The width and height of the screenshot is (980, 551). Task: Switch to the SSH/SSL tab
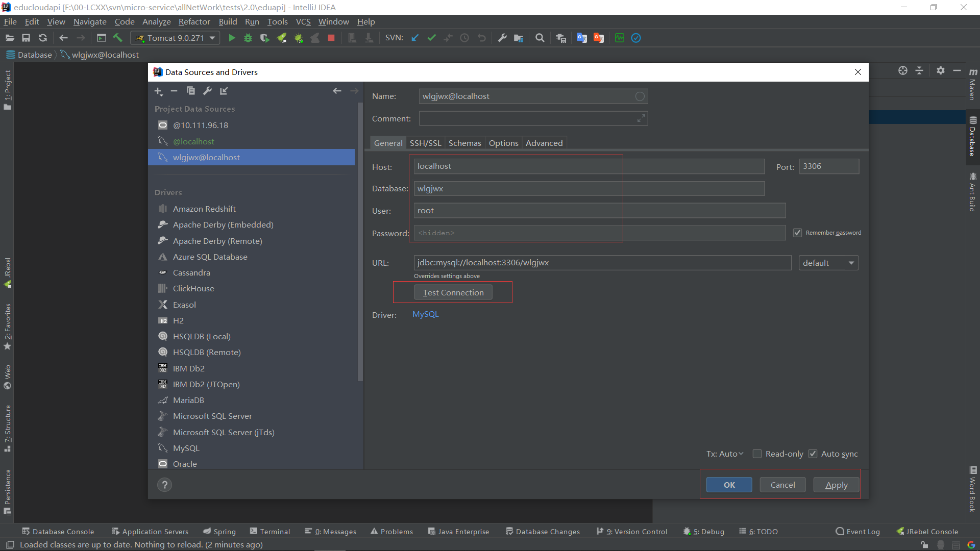(425, 143)
